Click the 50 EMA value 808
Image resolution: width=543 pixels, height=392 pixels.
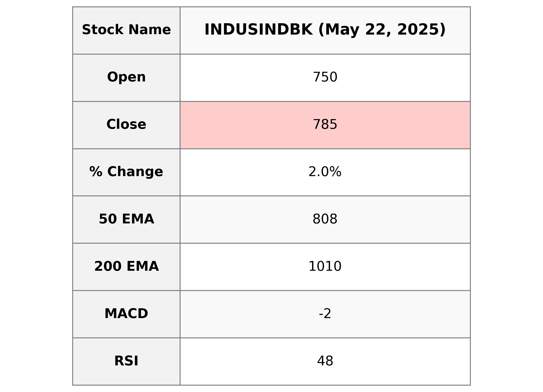325,220
